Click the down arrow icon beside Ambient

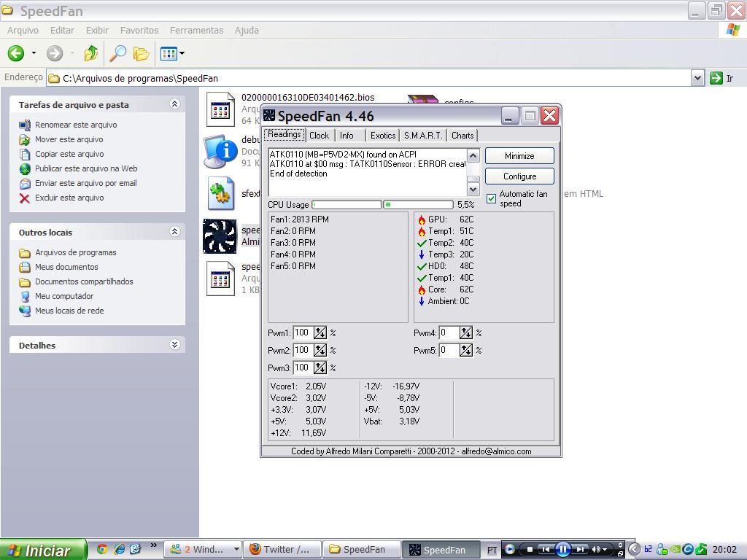422,301
